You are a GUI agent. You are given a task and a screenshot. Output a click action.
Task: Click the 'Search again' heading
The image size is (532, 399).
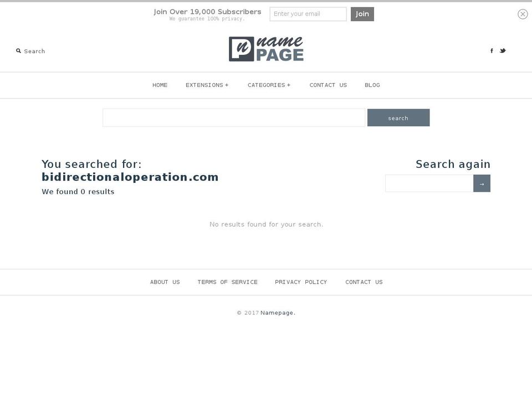pos(453,164)
